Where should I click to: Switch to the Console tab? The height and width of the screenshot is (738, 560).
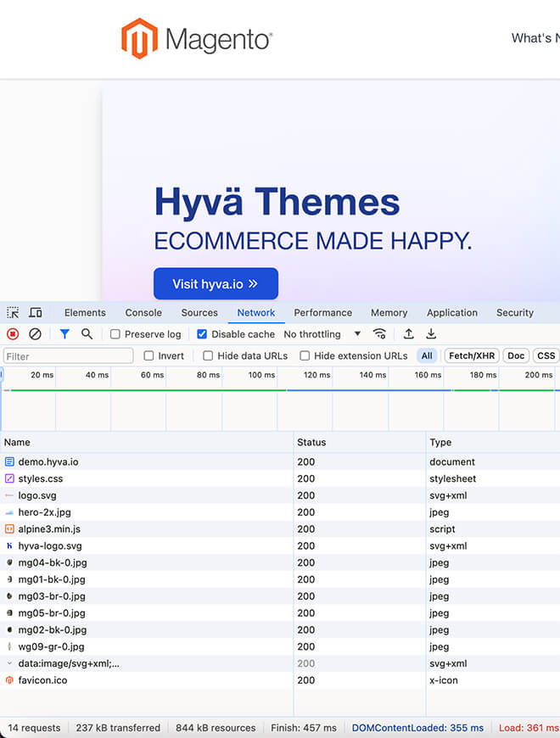tap(143, 312)
